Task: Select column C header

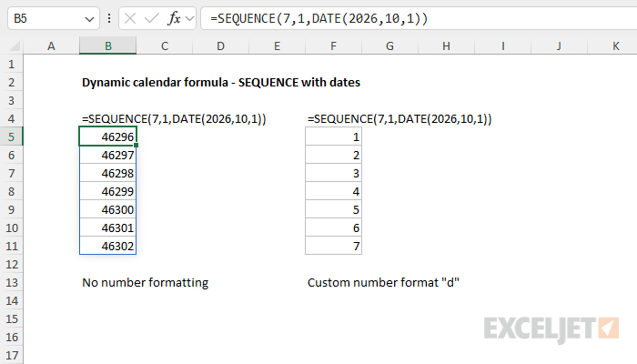Action: (165, 45)
